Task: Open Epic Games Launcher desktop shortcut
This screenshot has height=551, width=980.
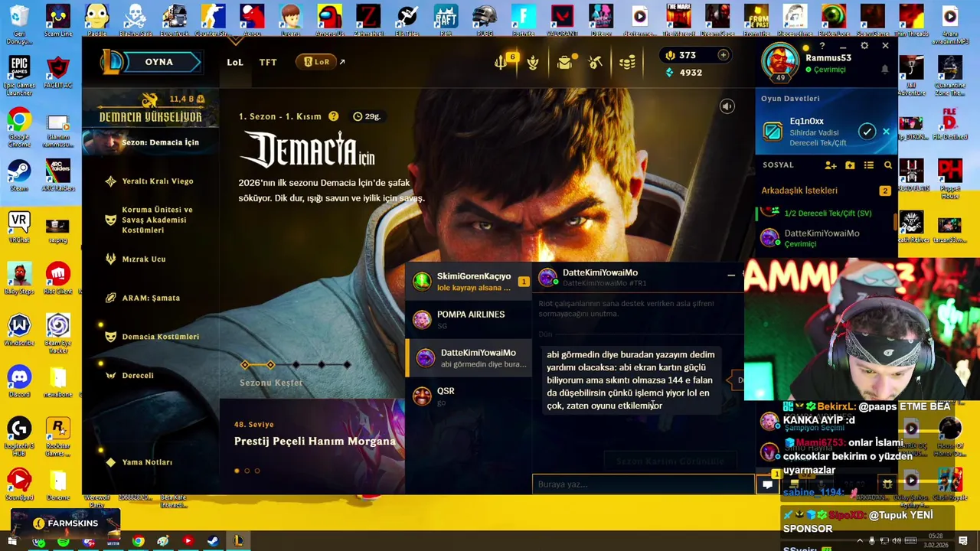Action: [x=19, y=76]
